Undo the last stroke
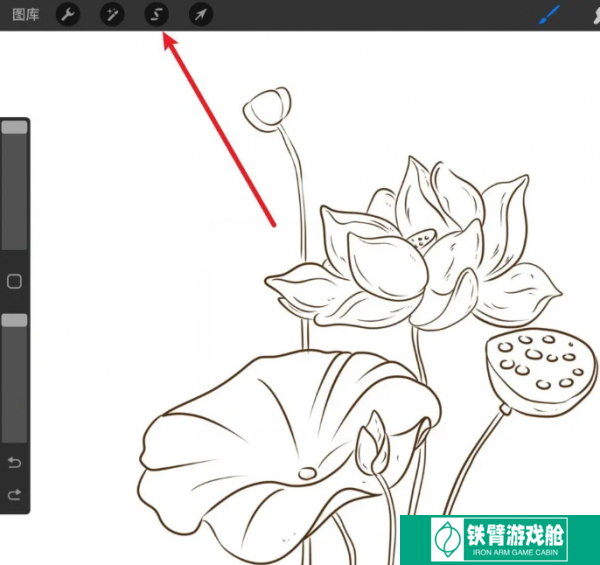This screenshot has height=565, width=600. 14,463
